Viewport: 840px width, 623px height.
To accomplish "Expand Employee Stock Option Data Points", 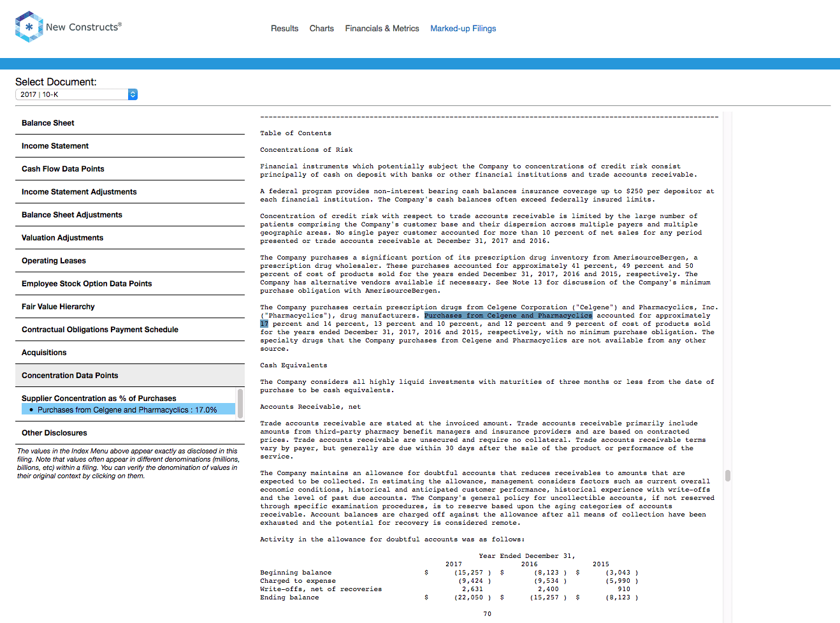I will tap(130, 284).
